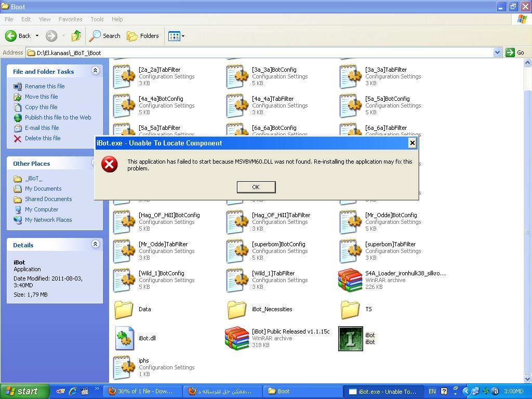Open the Search pane from toolbar

pos(104,36)
